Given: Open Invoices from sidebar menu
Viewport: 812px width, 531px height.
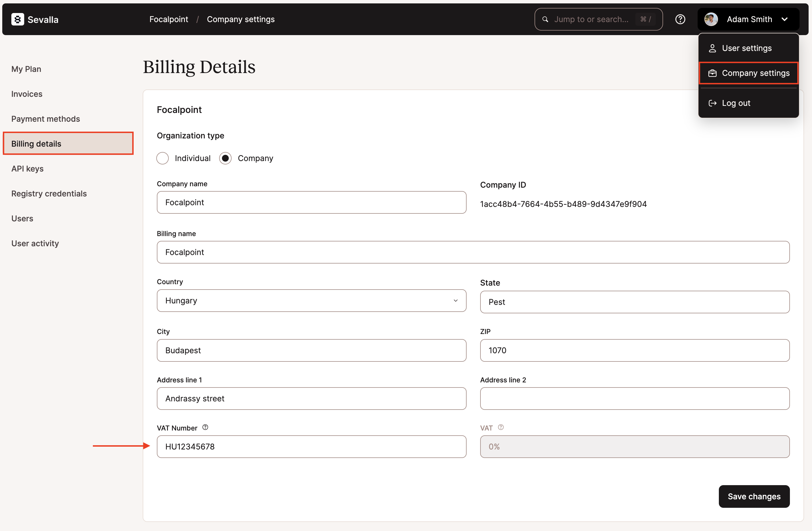Looking at the screenshot, I should tap(27, 93).
